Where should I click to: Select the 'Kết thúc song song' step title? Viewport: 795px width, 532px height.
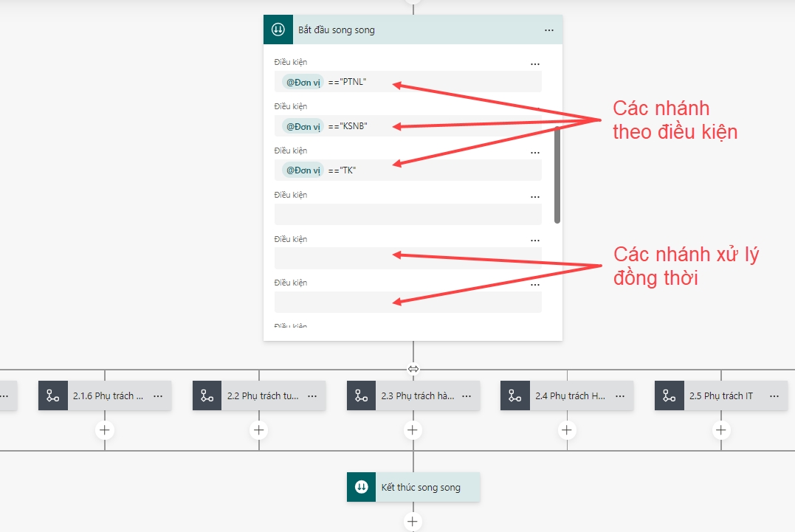point(420,488)
